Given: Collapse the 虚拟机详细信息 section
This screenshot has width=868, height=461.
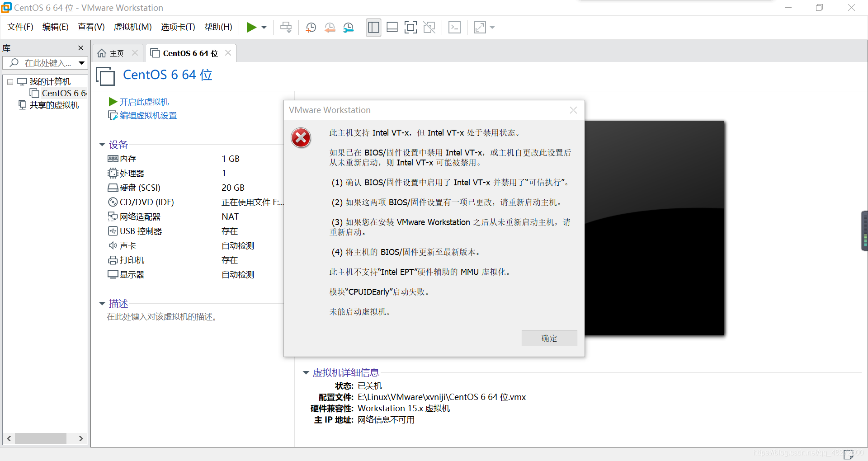Looking at the screenshot, I should [306, 372].
